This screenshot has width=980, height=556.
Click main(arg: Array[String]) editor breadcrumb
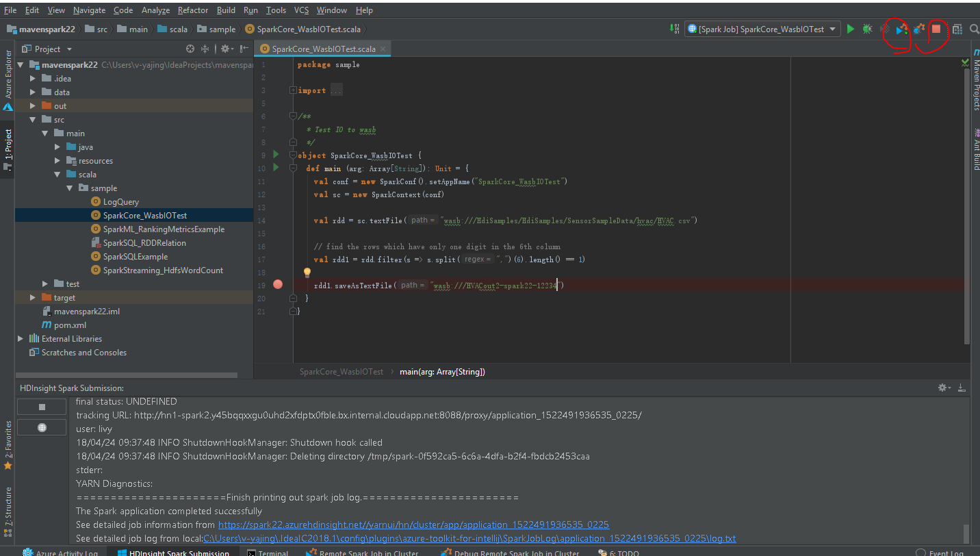[x=442, y=371]
